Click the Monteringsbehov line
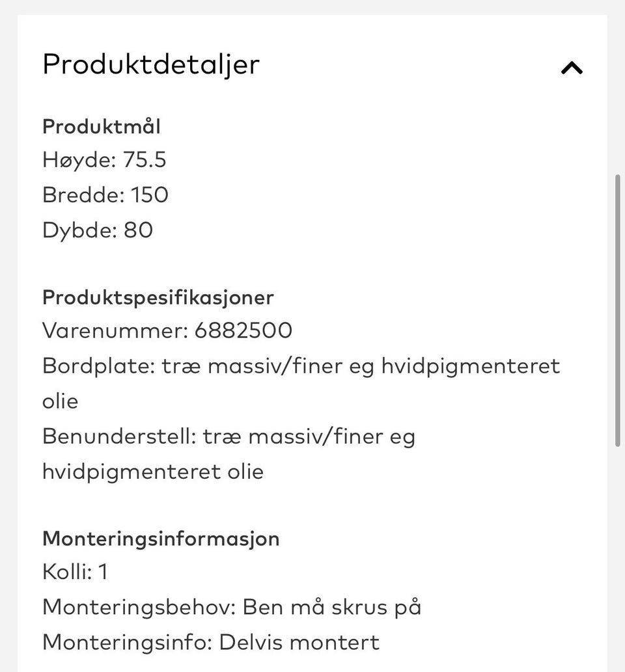 (232, 608)
